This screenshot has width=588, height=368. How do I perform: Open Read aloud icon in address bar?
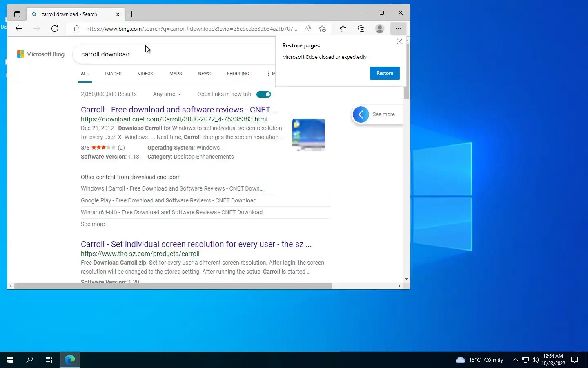307,29
